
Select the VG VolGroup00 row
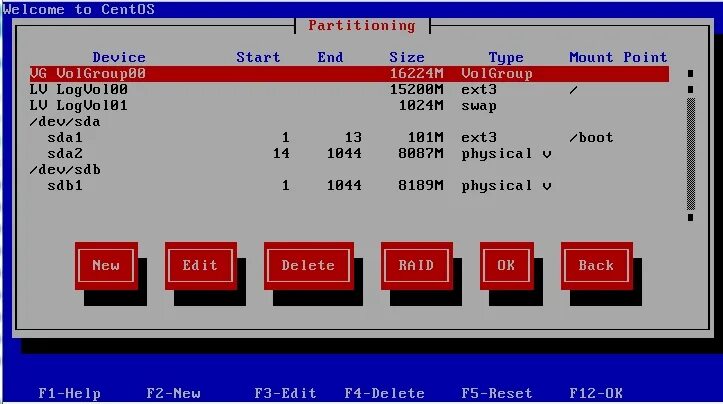pyautogui.click(x=349, y=74)
